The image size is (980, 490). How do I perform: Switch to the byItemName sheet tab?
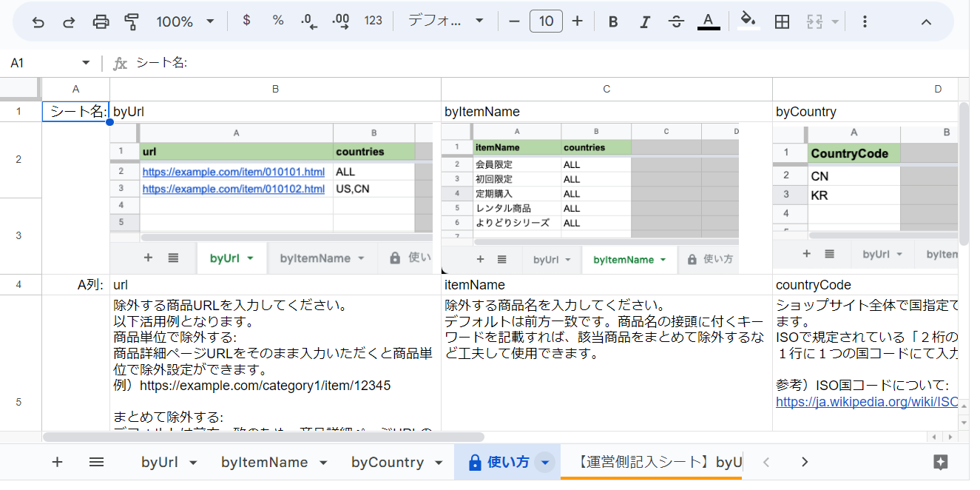[264, 463]
